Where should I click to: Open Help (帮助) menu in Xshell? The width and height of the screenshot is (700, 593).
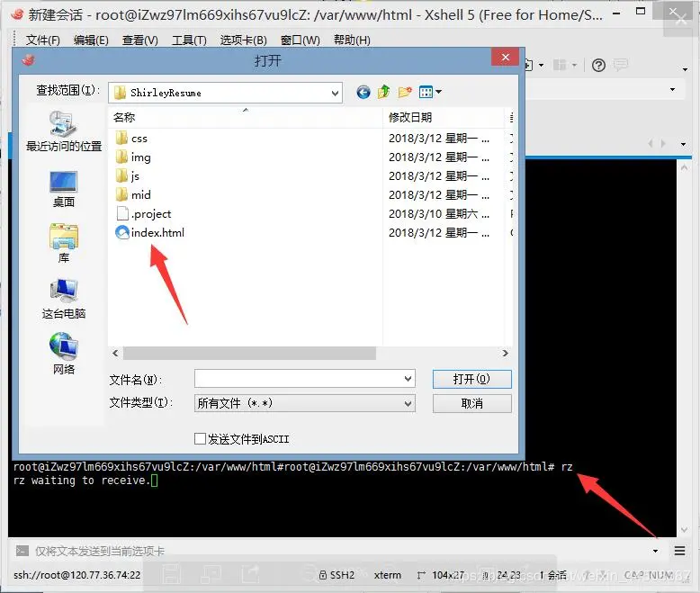(352, 40)
